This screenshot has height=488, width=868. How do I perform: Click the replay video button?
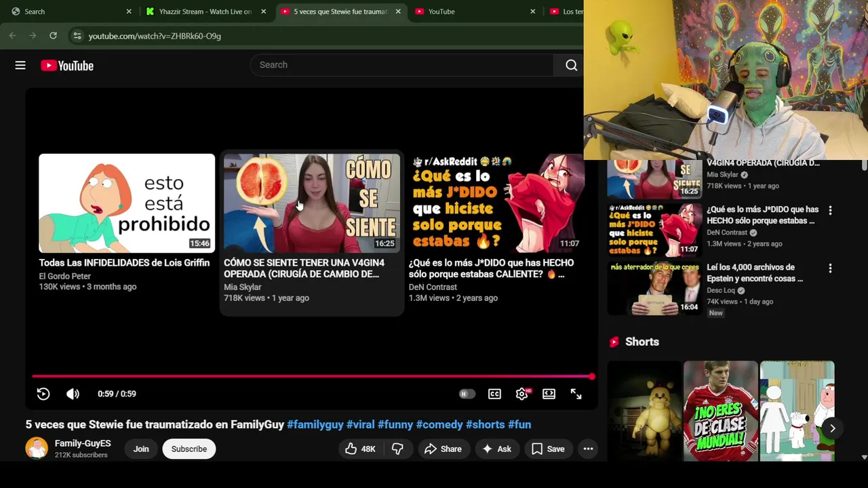coord(43,394)
